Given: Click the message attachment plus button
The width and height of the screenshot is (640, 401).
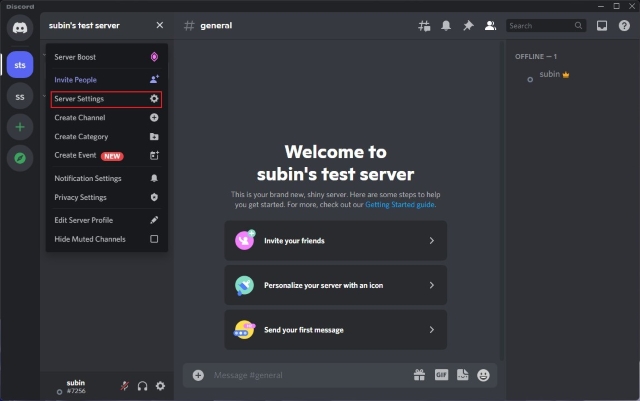Looking at the screenshot, I should tap(198, 375).
